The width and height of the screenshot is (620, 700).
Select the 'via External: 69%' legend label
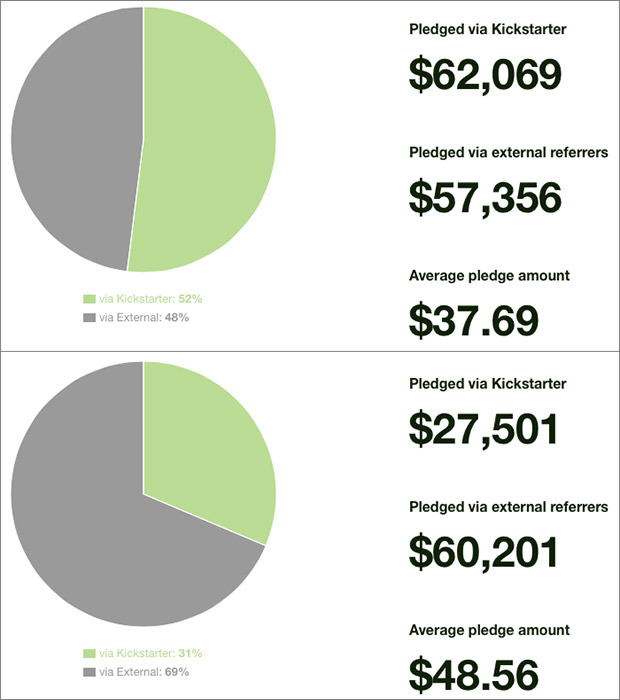pos(144,671)
